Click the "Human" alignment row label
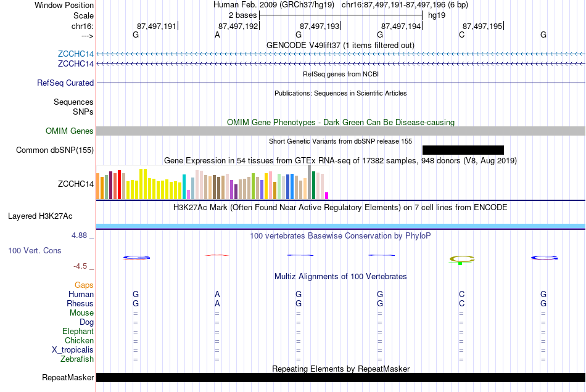The height and width of the screenshot is (392, 586). pos(81,294)
